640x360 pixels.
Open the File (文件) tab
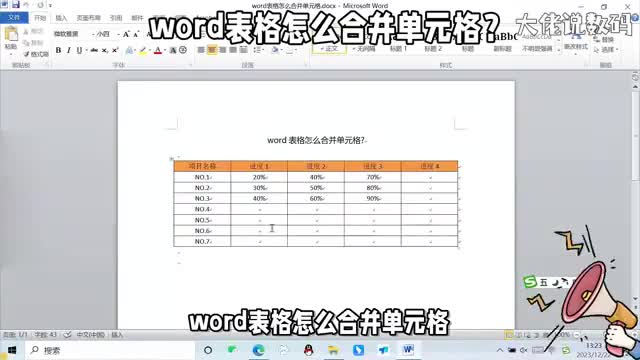[x=14, y=18]
